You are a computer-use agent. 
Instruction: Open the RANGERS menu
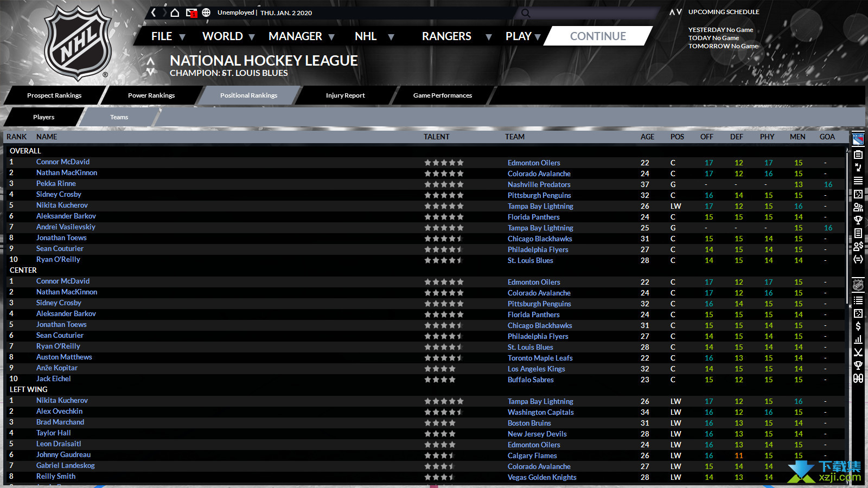tap(446, 36)
